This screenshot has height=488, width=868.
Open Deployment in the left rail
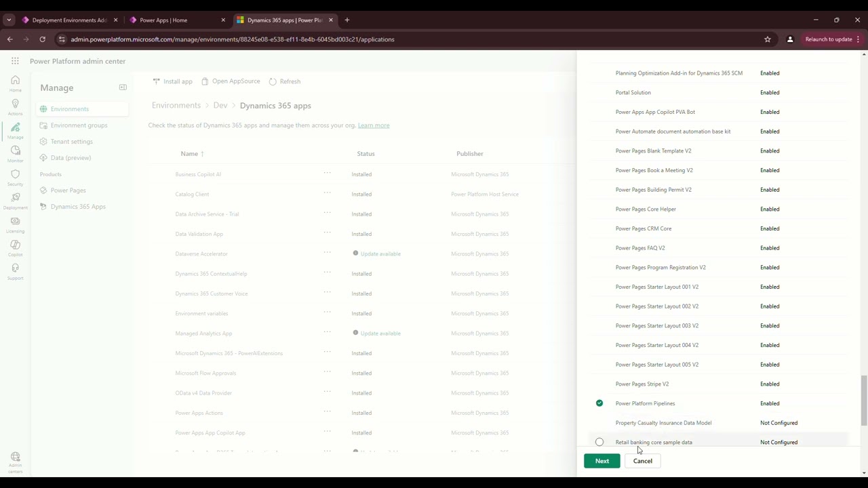(15, 201)
